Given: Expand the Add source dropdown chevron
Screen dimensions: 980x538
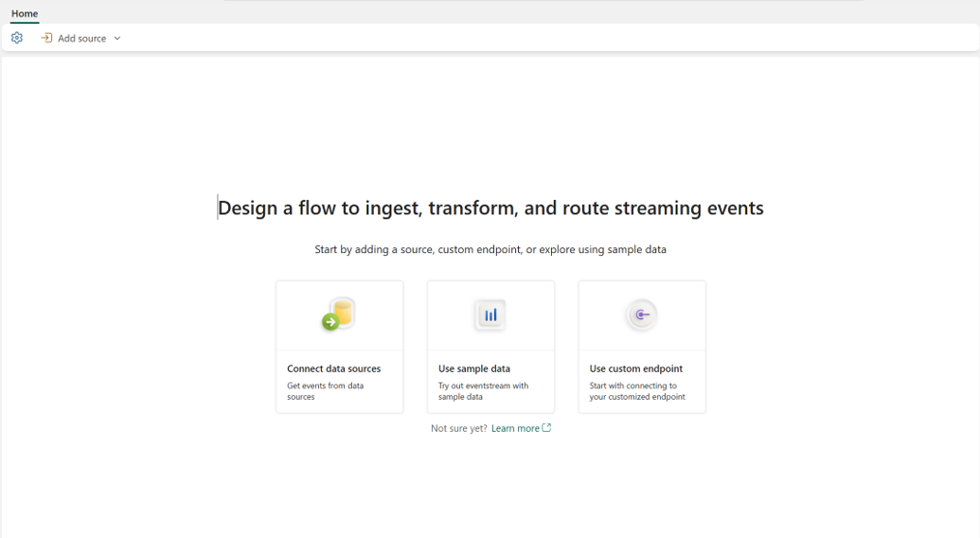Looking at the screenshot, I should coord(116,38).
